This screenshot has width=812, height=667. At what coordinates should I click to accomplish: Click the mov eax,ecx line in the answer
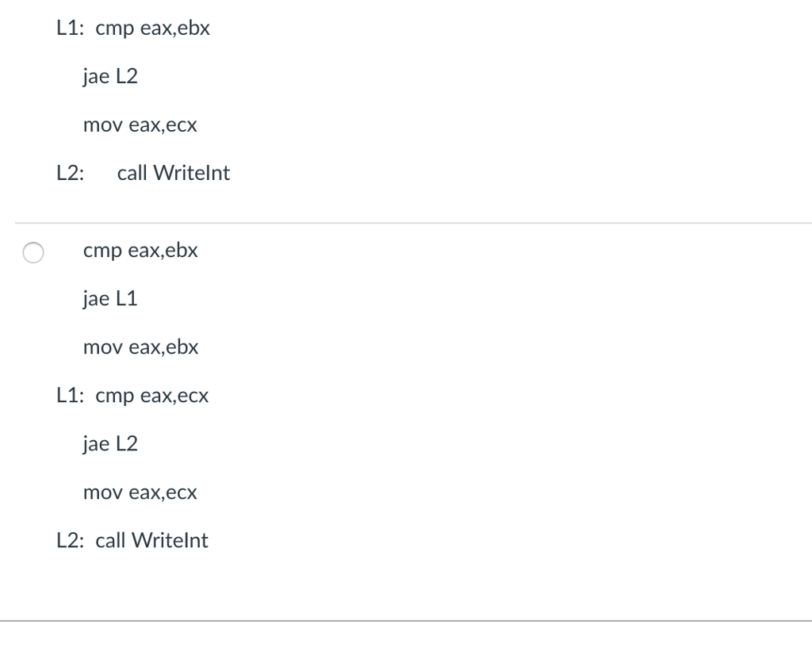pyautogui.click(x=140, y=492)
